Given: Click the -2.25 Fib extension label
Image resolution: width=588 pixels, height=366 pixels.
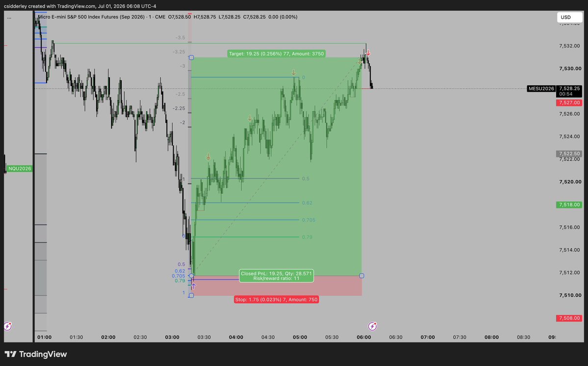Looking at the screenshot, I should [179, 108].
